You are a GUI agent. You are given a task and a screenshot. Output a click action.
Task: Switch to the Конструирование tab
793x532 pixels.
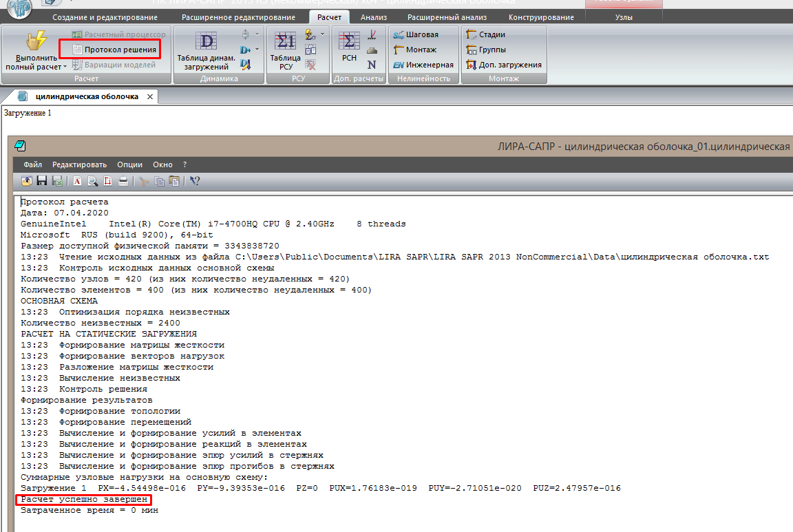[541, 17]
